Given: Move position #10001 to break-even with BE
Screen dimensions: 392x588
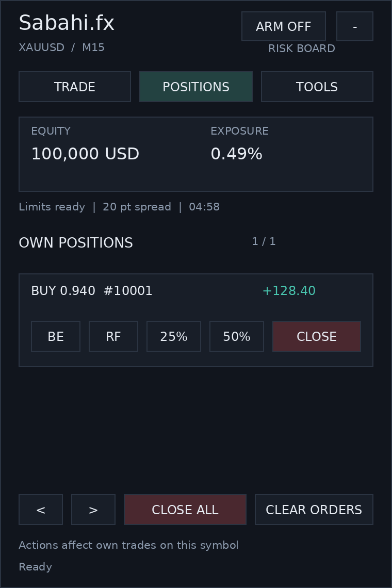Looking at the screenshot, I should pyautogui.click(x=56, y=336).
